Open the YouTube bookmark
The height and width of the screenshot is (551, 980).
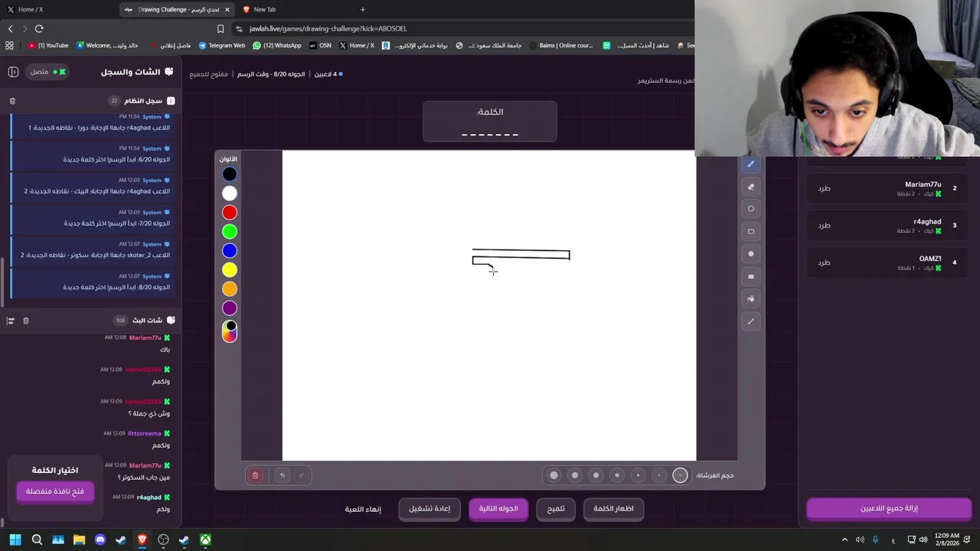tap(48, 45)
